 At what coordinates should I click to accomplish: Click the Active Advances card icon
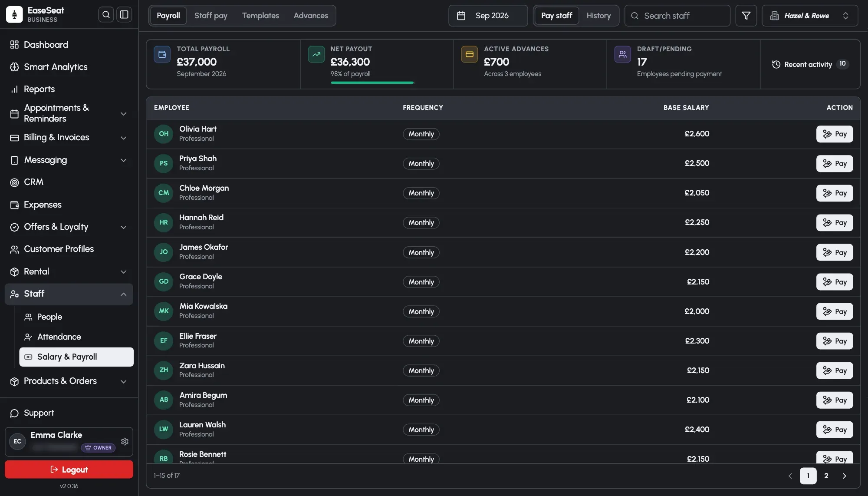pyautogui.click(x=469, y=54)
